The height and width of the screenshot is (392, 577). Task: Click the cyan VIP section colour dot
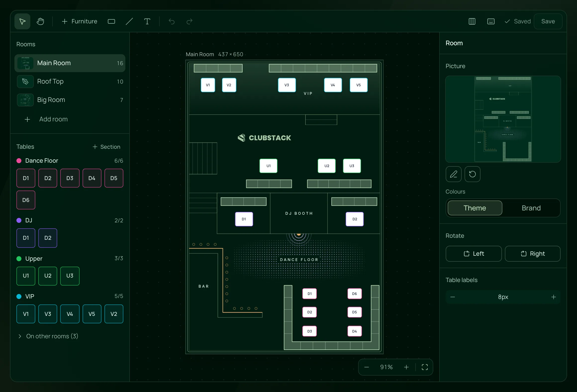[19, 296]
